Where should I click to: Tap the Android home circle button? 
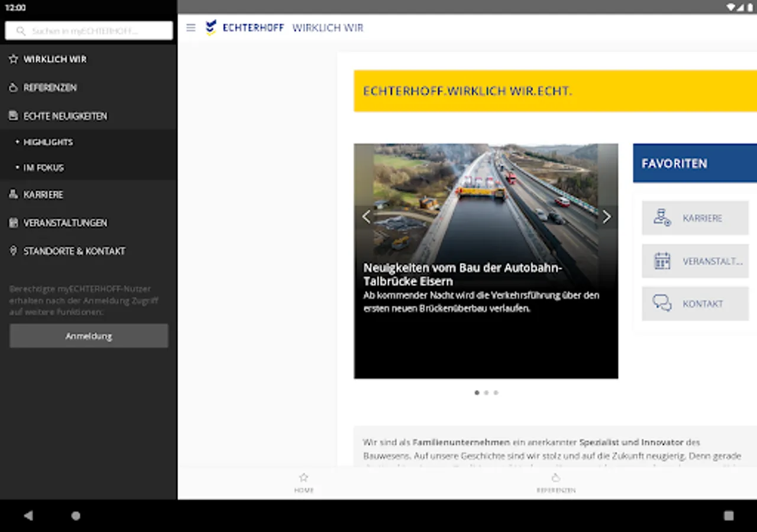tap(76, 515)
